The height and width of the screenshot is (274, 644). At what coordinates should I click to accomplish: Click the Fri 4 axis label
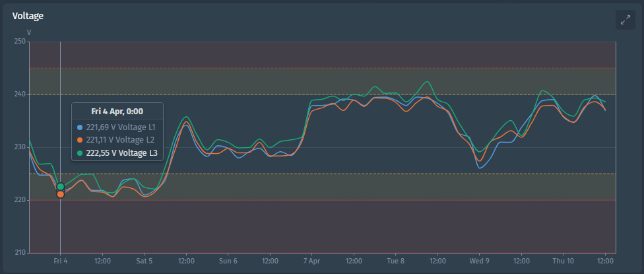coord(61,261)
